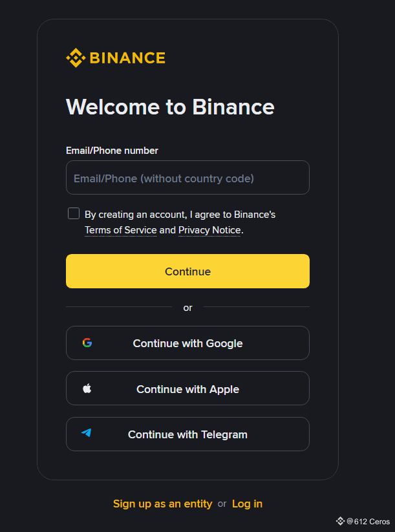The height and width of the screenshot is (532, 395).
Task: Follow the Sign up as an entity link
Action: [x=162, y=504]
